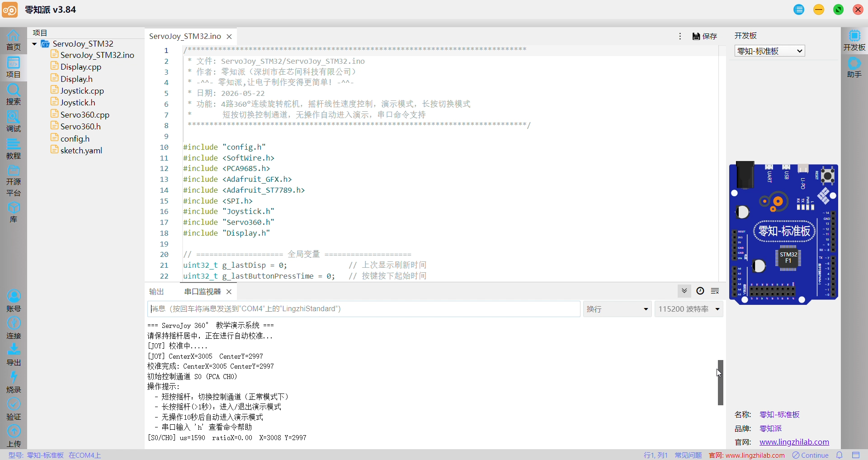Select the 项目 project sidebar icon

click(13, 67)
